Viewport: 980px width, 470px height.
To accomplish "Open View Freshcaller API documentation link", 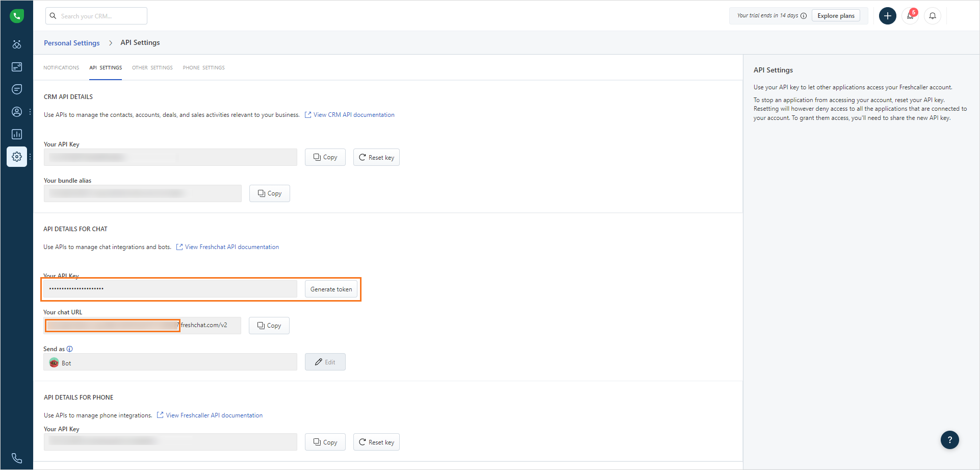I will [x=210, y=415].
